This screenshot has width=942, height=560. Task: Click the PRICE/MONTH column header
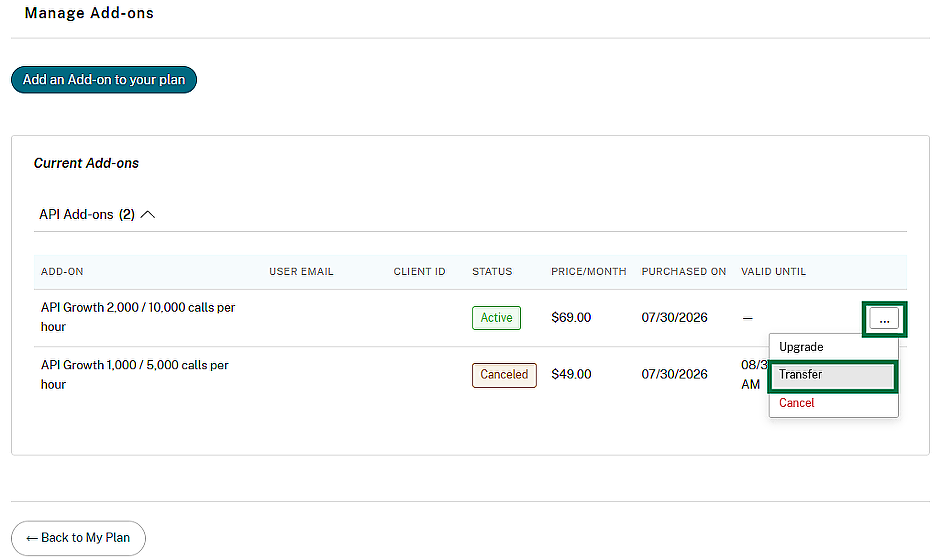tap(588, 271)
